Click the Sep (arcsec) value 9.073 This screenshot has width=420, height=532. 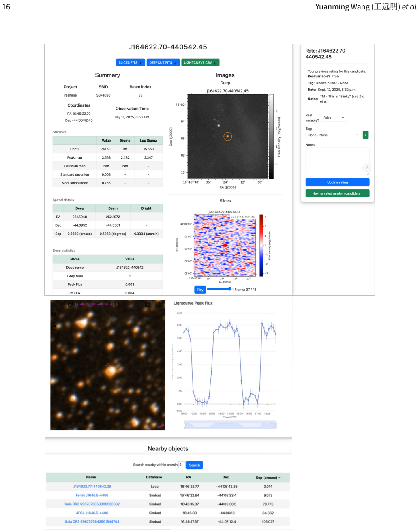268,495
